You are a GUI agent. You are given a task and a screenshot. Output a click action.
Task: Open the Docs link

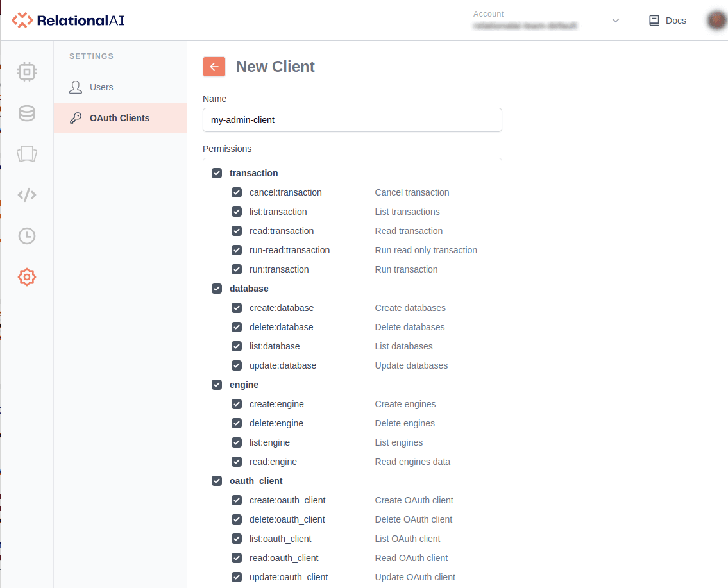click(668, 21)
